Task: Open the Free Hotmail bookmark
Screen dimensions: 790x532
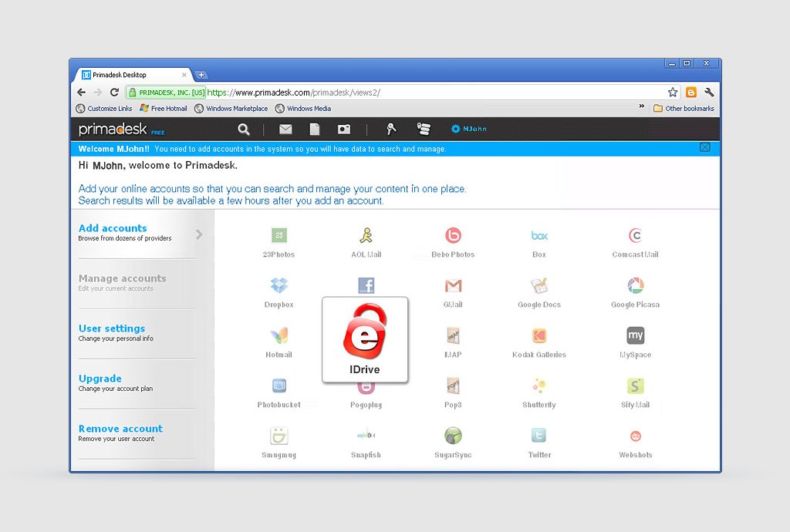Action: tap(164, 108)
